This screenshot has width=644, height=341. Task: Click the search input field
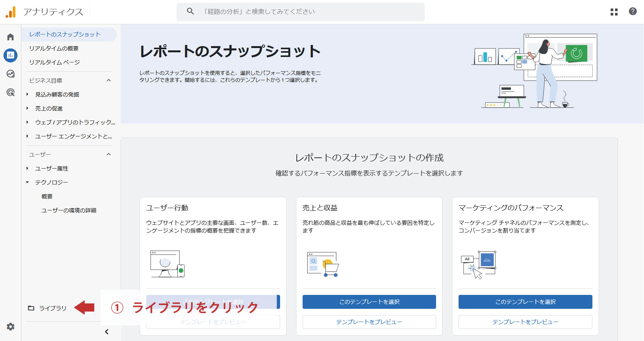pos(306,12)
